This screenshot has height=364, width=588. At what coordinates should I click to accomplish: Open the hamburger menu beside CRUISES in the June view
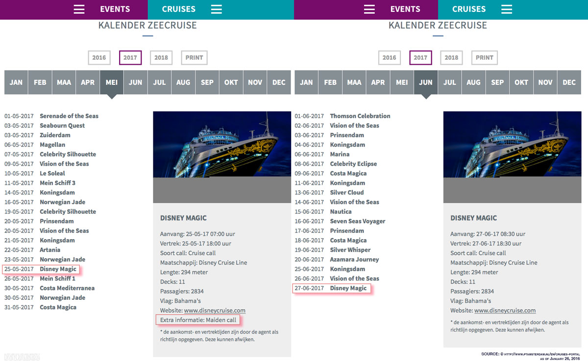click(x=507, y=9)
